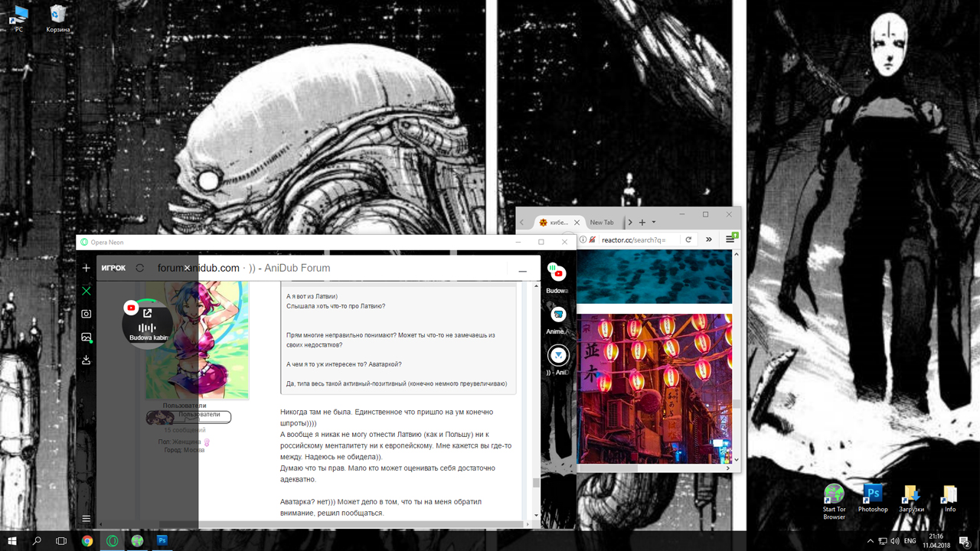Click the reactor.cc horizontal scrollbar
This screenshot has width=980, height=551.
(x=609, y=468)
